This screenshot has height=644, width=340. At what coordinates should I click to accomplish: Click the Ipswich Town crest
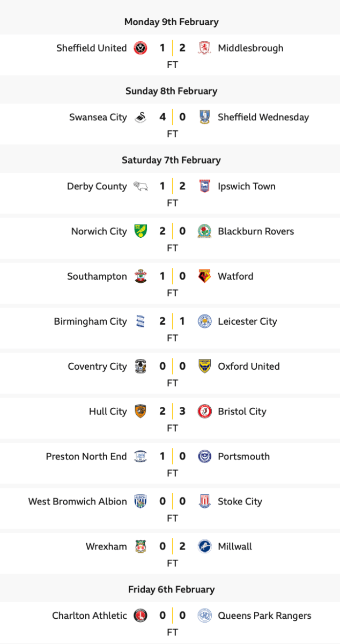(204, 186)
